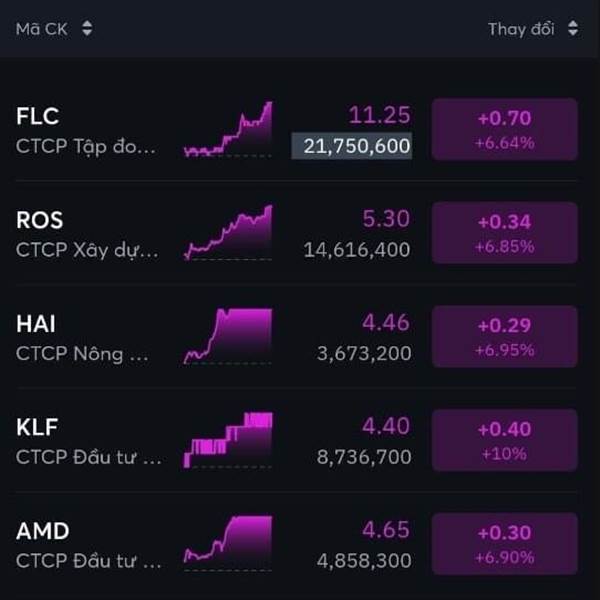This screenshot has height=600, width=600.
Task: Select the KLF stock ticker
Action: point(38,427)
